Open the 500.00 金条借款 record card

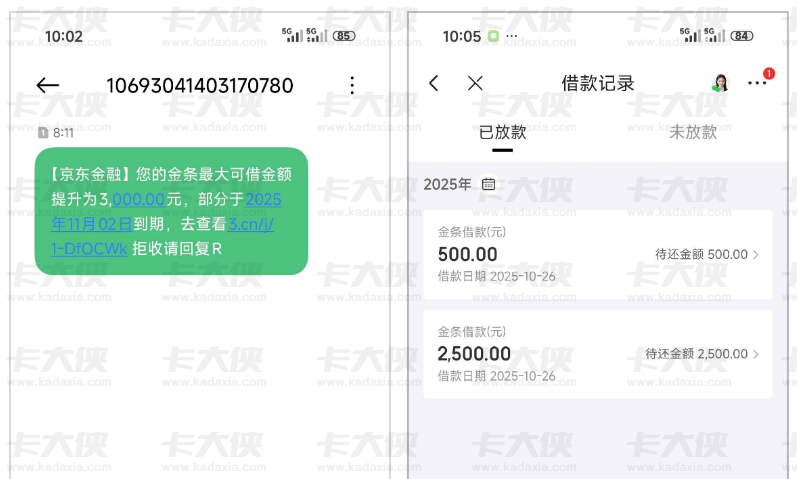pos(598,254)
